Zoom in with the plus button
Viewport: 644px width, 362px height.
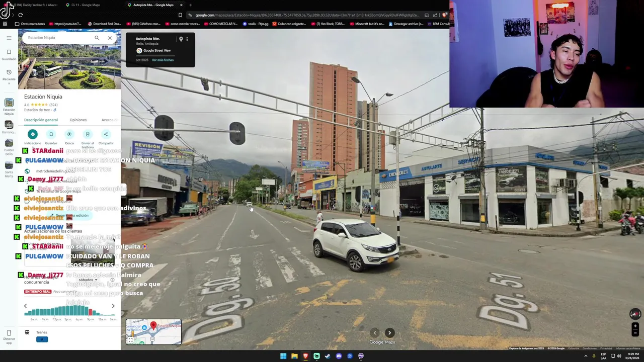point(635,326)
